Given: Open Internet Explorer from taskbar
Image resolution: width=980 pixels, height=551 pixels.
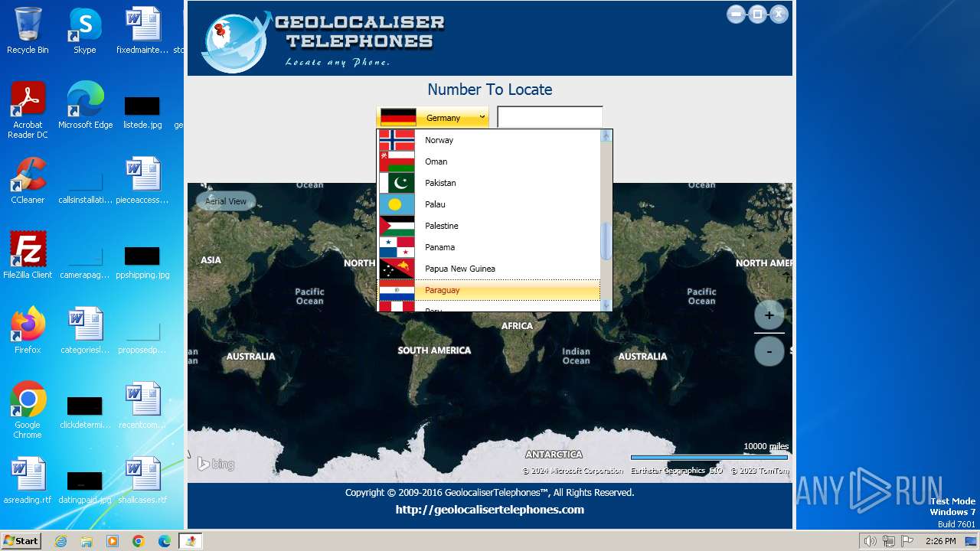Looking at the screenshot, I should [60, 541].
